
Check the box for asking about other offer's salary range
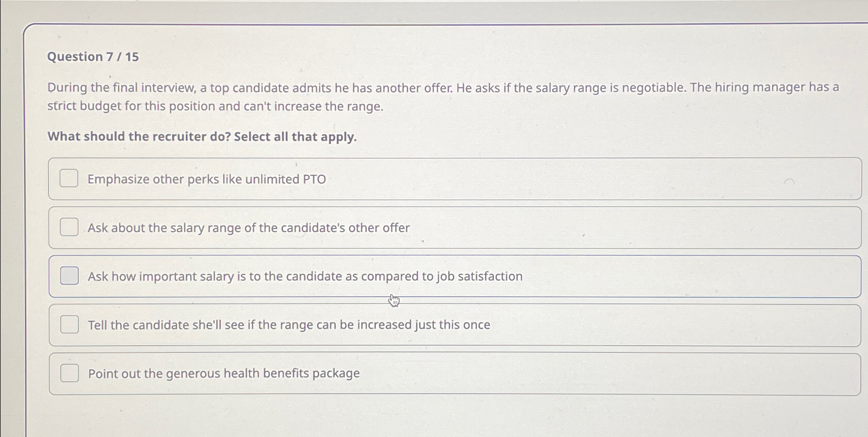(x=69, y=227)
